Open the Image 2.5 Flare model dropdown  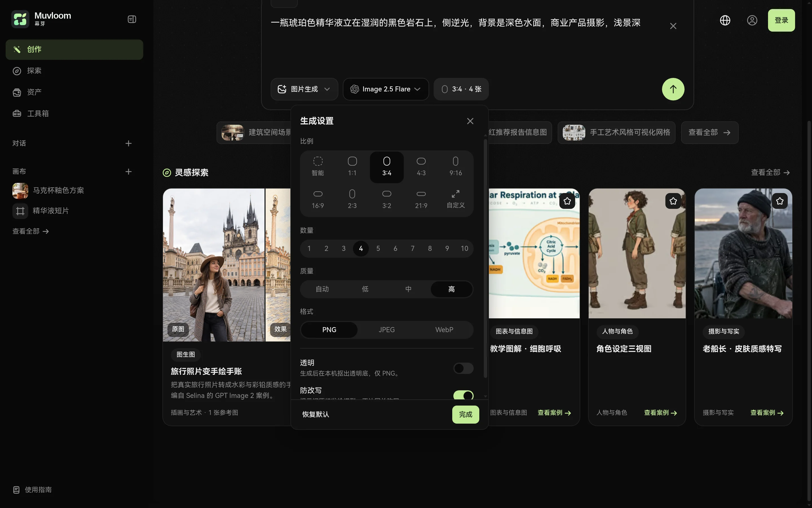tap(386, 89)
